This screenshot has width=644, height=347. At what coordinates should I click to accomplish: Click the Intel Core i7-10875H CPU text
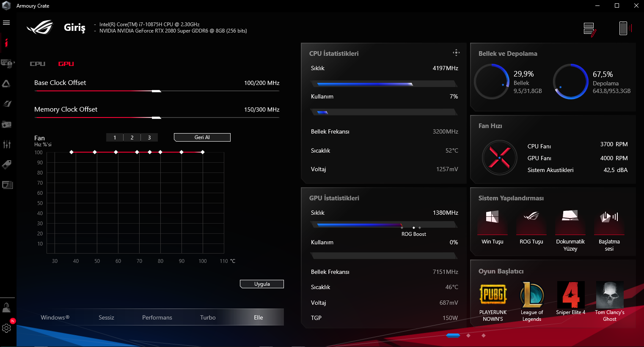(x=149, y=25)
